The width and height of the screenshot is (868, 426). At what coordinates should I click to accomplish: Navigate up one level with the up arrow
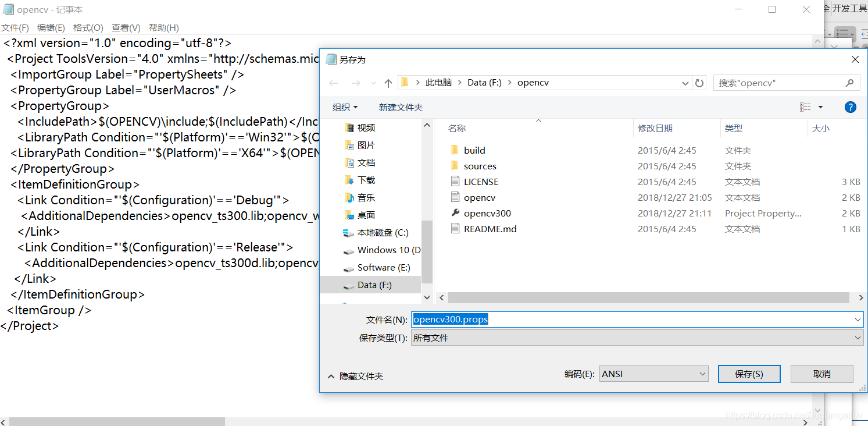(388, 83)
